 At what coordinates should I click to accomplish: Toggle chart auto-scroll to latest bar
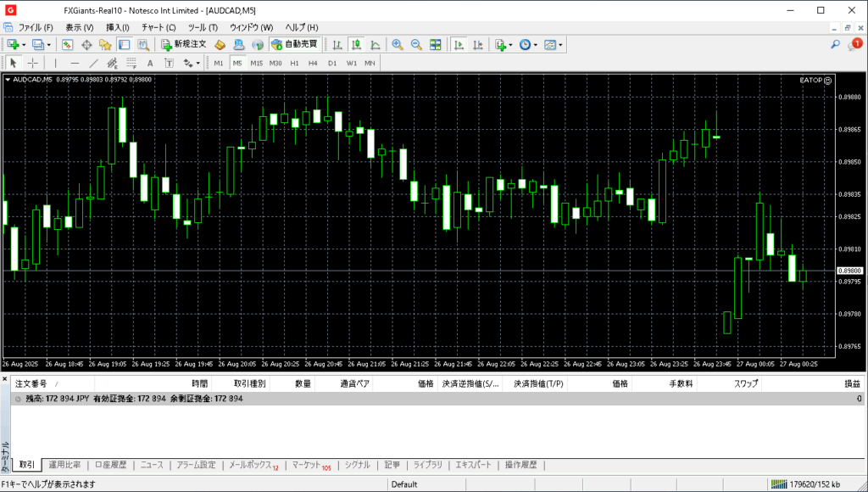pos(459,44)
